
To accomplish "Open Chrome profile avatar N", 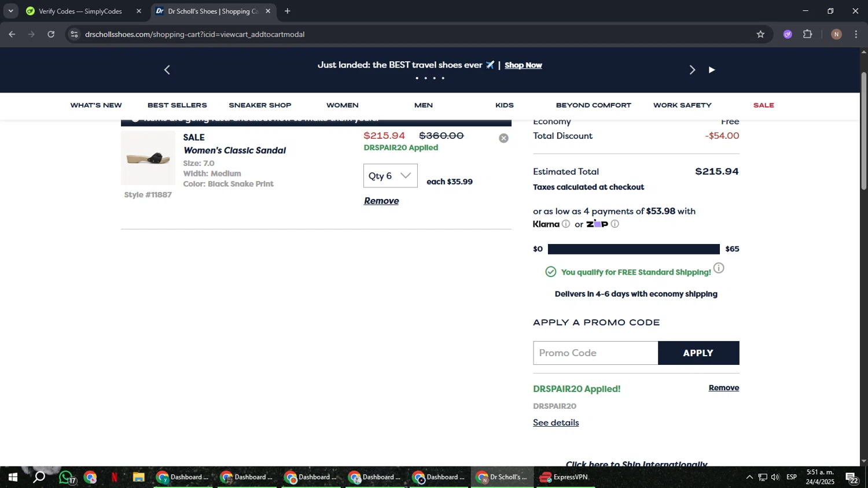I will 836,35.
